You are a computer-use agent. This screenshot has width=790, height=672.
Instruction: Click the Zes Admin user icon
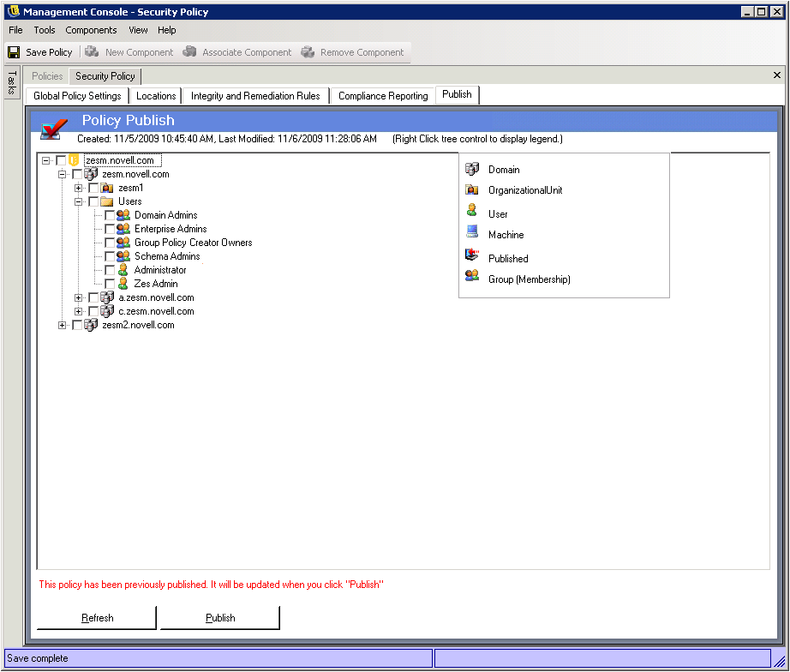point(123,284)
